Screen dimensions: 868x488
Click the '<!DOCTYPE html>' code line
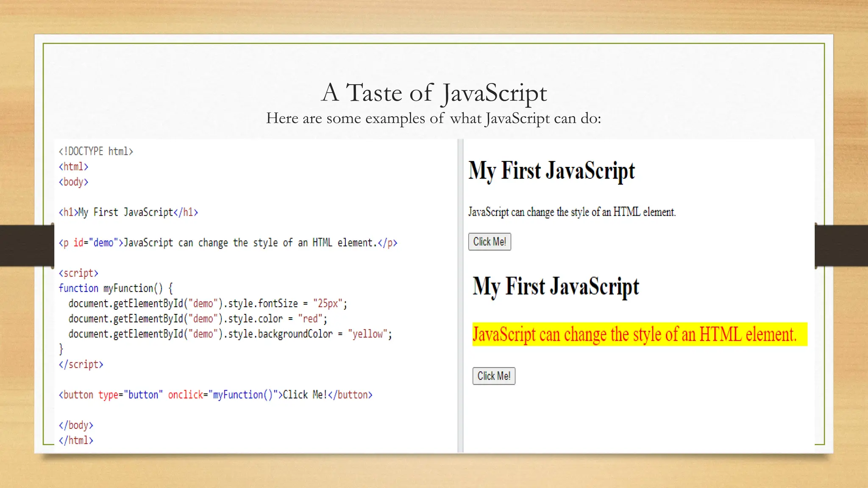coord(96,151)
